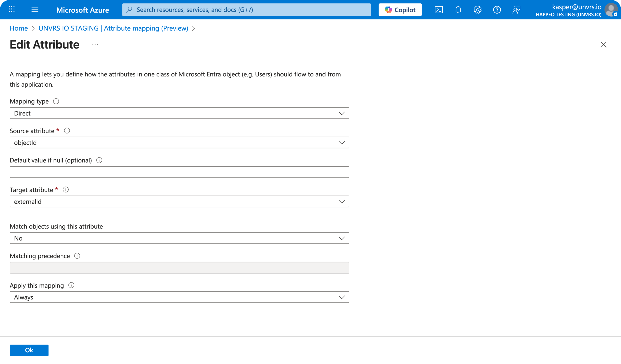Open portal settings gear

[477, 10]
